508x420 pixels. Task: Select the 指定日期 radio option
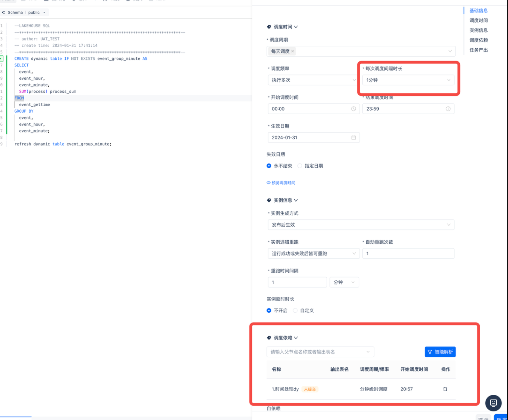[300, 166]
